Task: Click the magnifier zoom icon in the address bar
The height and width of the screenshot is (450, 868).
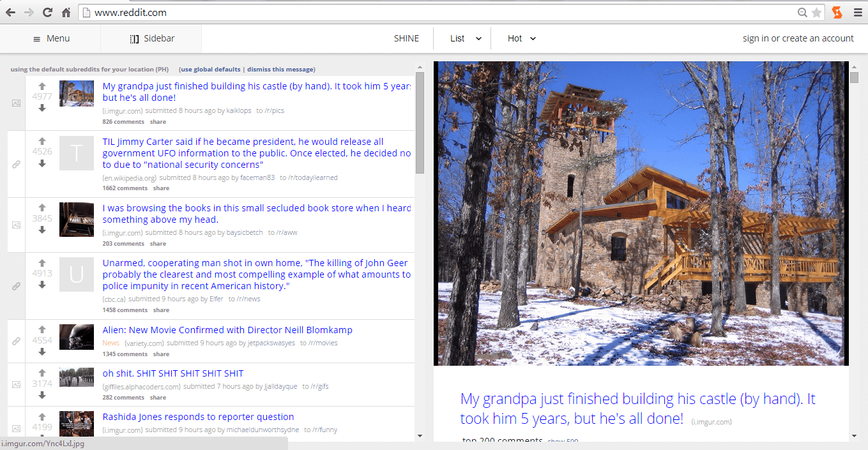Action: tap(802, 12)
